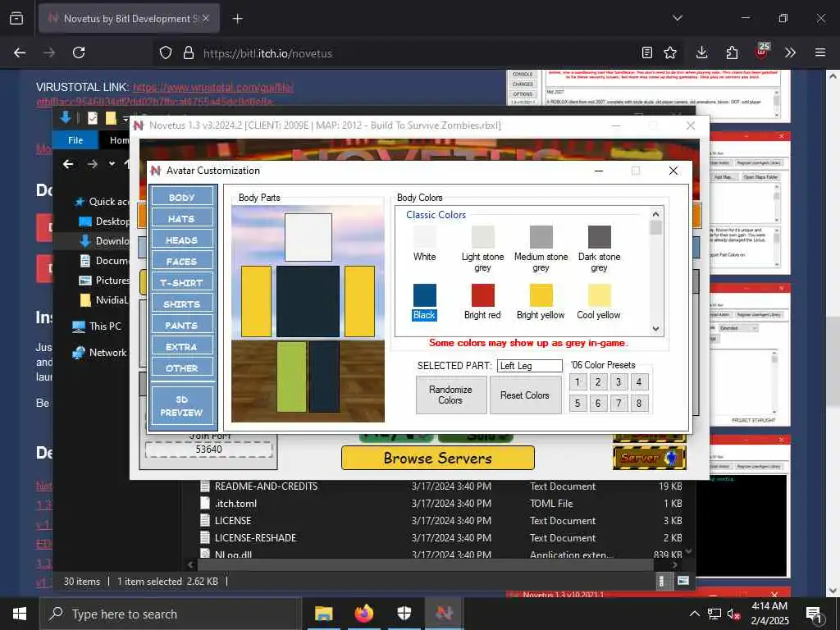The image size is (840, 630).
Task: Open the T-SHIRT section
Action: (181, 283)
